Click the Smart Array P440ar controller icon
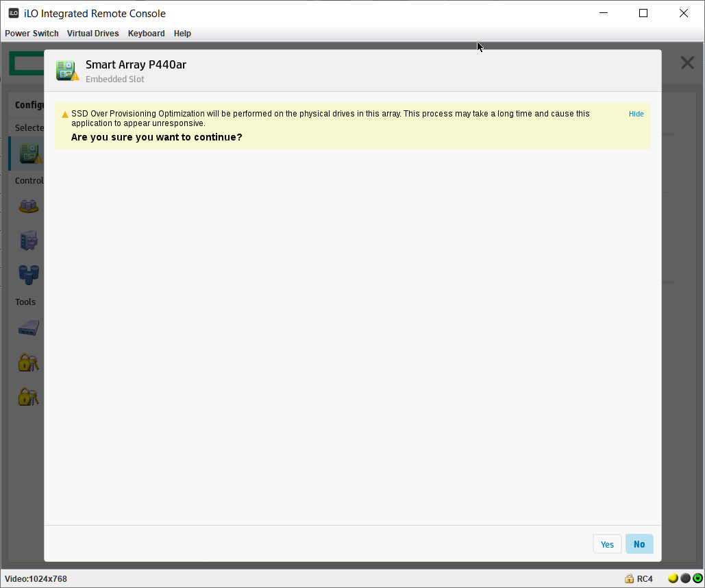Image resolution: width=705 pixels, height=588 pixels. point(67,71)
